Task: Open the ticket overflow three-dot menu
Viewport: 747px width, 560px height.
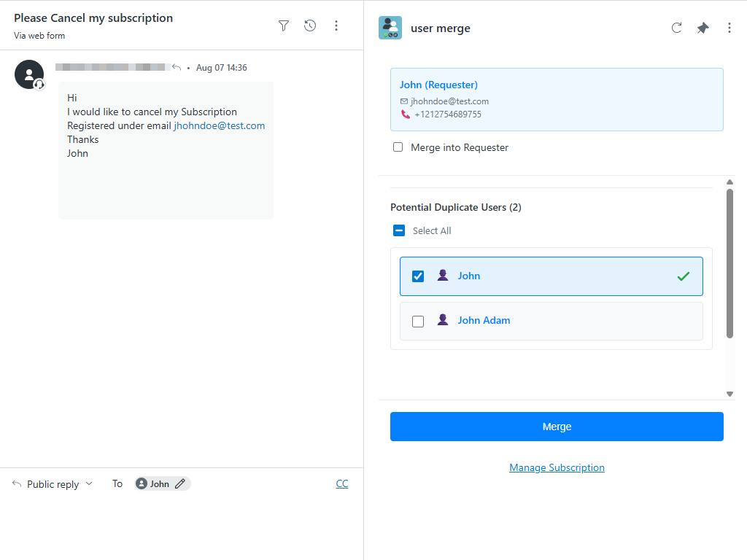Action: coord(336,26)
